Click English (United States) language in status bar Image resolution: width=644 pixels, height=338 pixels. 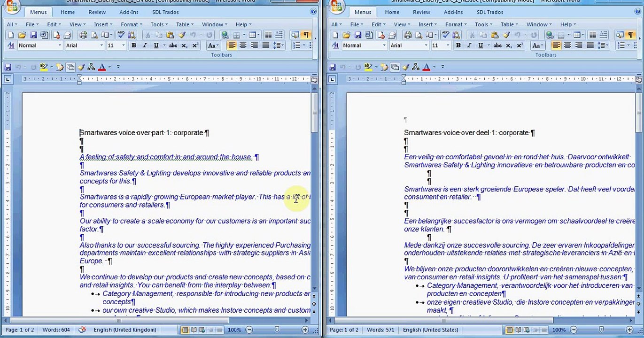pos(430,330)
